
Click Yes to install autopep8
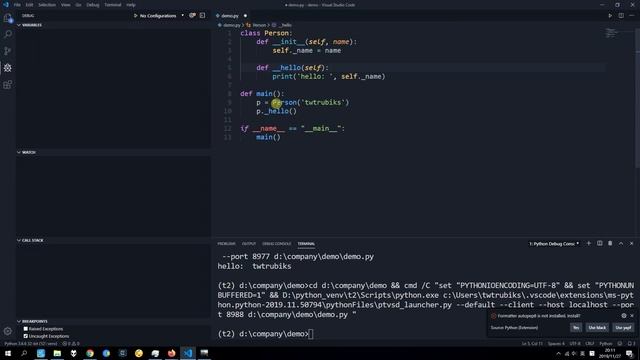(x=576, y=327)
